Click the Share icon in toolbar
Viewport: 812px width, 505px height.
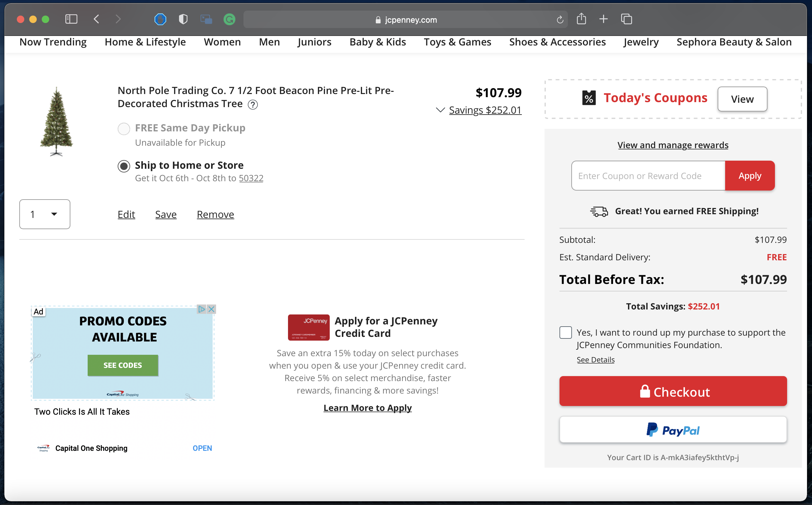click(x=582, y=19)
